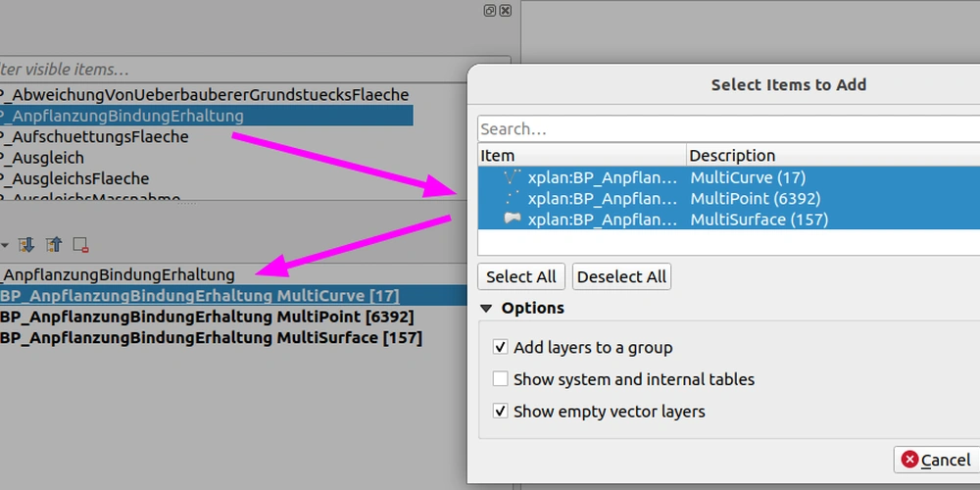Toggle Add layers to a group checkbox
This screenshot has width=980, height=490.
click(x=500, y=348)
